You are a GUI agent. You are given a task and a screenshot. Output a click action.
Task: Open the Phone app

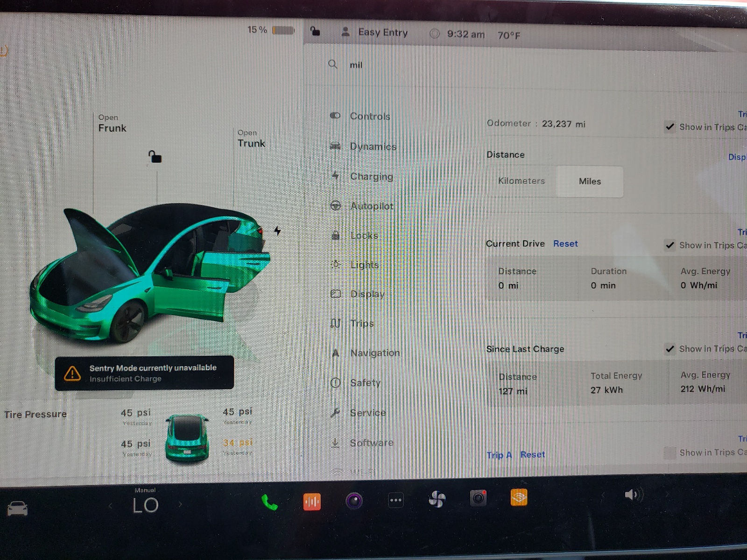click(x=269, y=502)
